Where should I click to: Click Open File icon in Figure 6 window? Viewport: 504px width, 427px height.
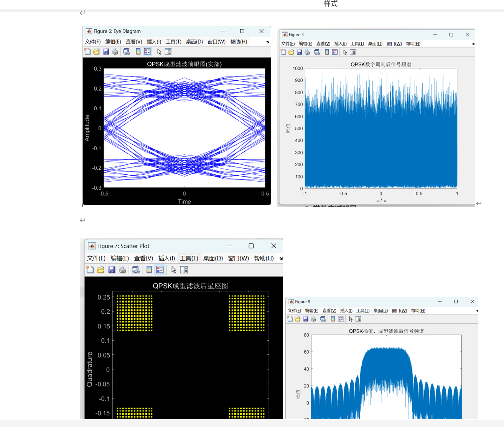click(x=97, y=51)
